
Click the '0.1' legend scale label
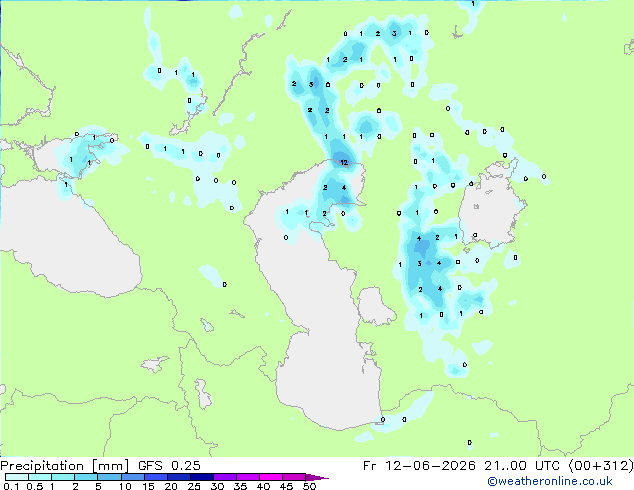[11, 486]
